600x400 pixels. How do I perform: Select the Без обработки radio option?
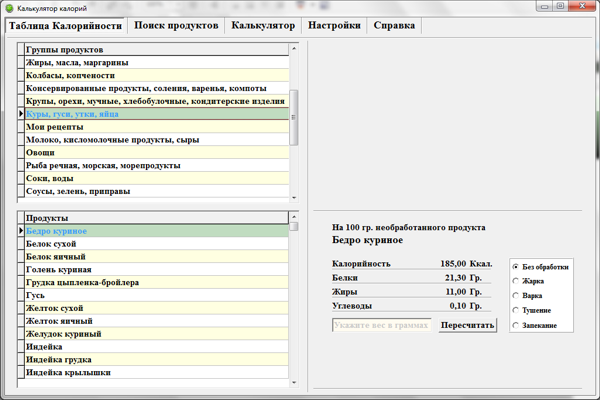pos(541,267)
